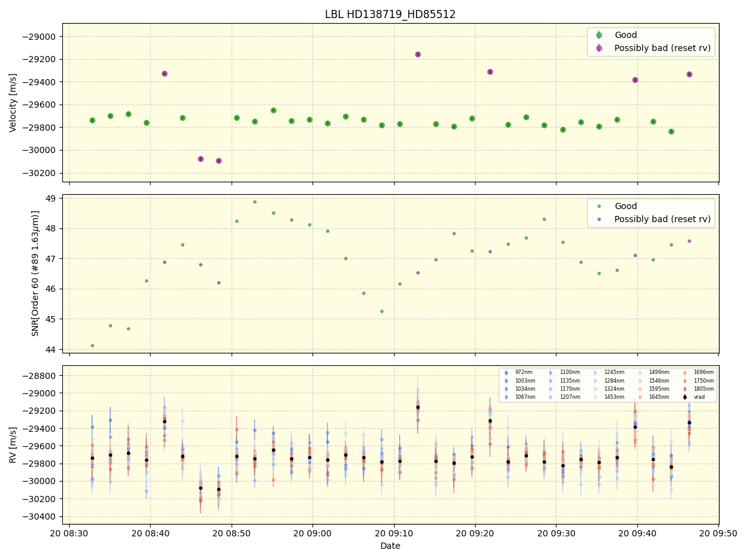747x560 pixels.
Task: Click the 1645nm legend entry
Action: coord(653,397)
